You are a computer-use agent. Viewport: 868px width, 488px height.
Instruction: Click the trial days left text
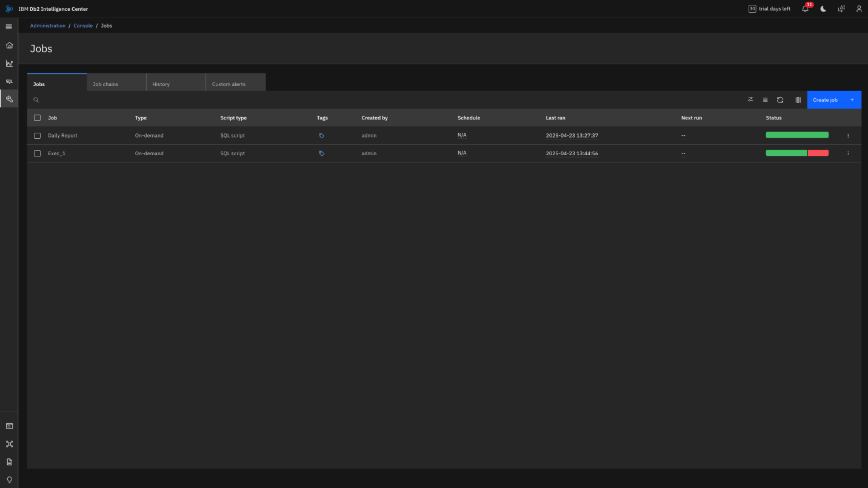(x=775, y=9)
